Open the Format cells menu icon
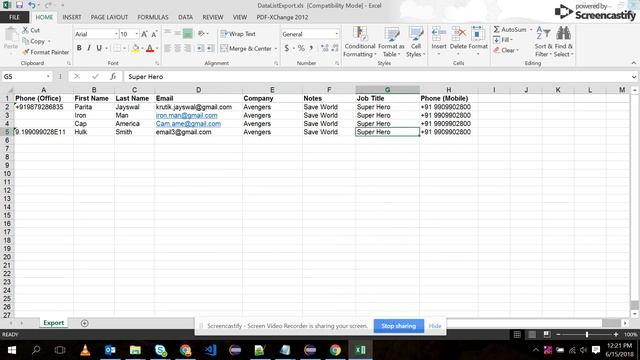The width and height of the screenshot is (640, 360). point(478,34)
